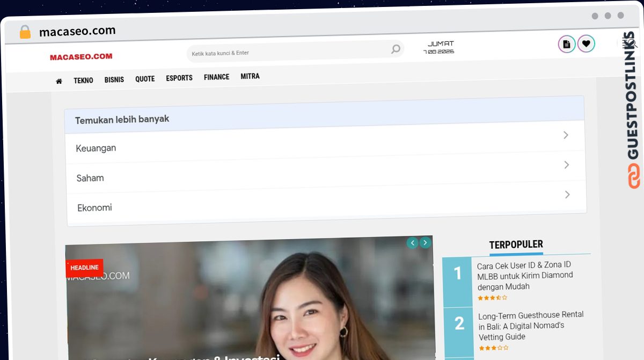Open the MITRA menu item
644x360 pixels.
(x=250, y=76)
